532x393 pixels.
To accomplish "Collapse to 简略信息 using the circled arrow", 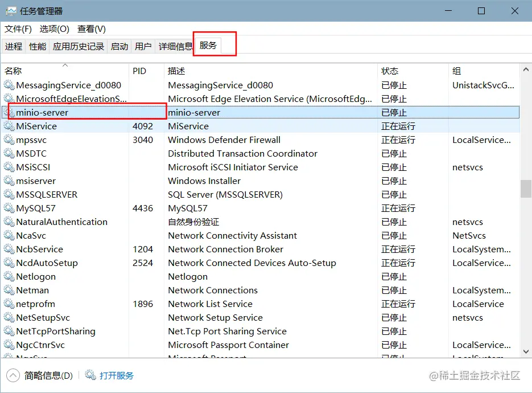I will 13,375.
